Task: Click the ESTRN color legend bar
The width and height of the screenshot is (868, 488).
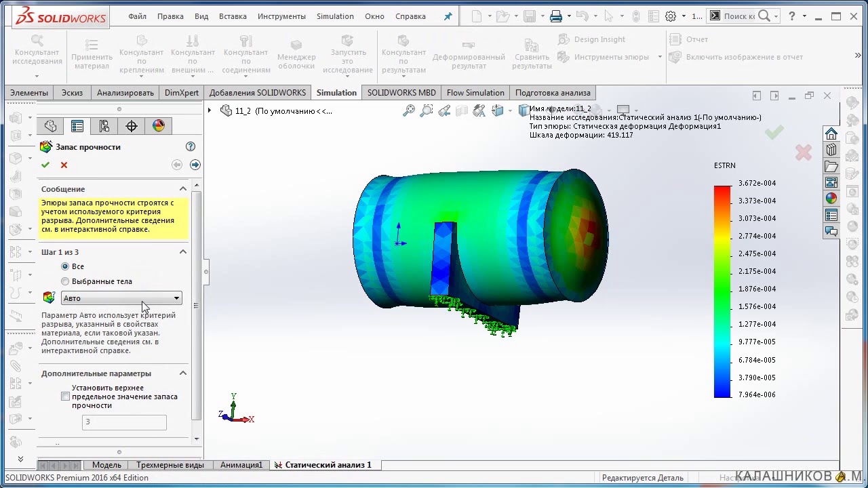Action: point(723,291)
